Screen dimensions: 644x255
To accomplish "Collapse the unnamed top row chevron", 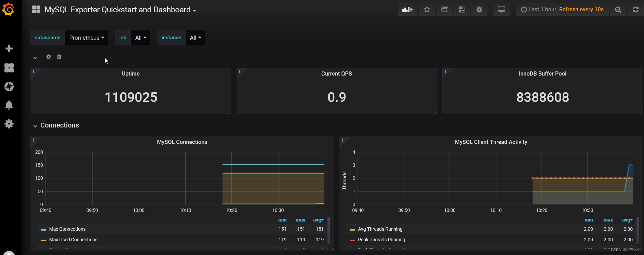I will pyautogui.click(x=35, y=57).
